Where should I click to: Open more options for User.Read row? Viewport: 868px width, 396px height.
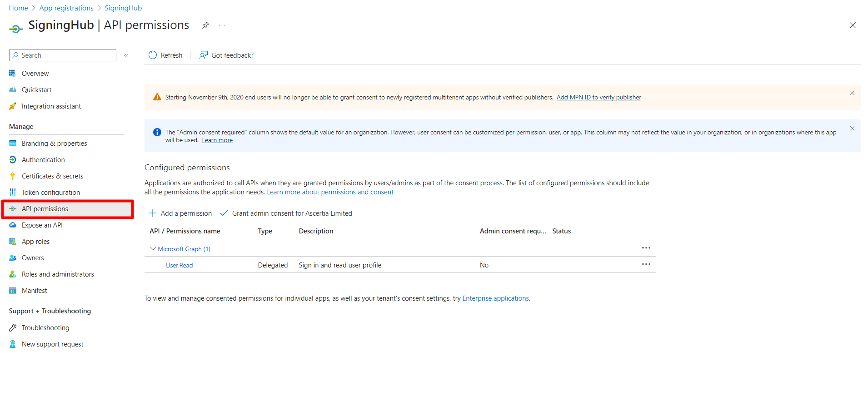coord(646,264)
